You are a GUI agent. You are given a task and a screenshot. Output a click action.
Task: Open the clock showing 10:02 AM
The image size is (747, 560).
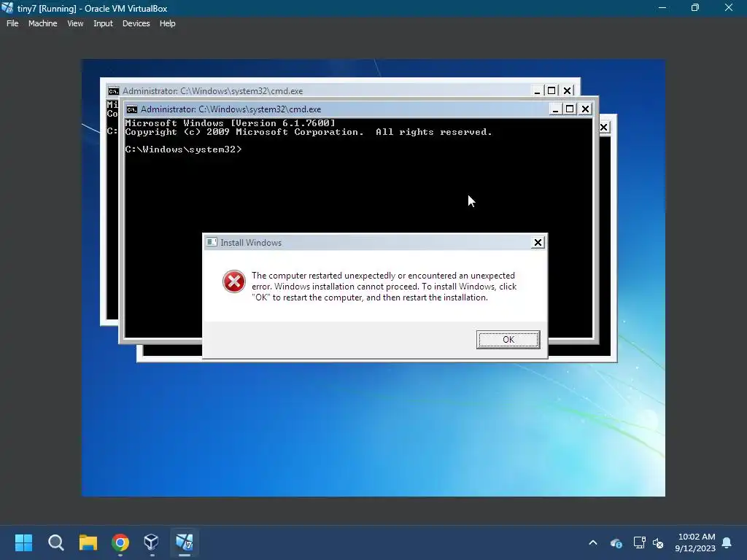[x=695, y=542]
